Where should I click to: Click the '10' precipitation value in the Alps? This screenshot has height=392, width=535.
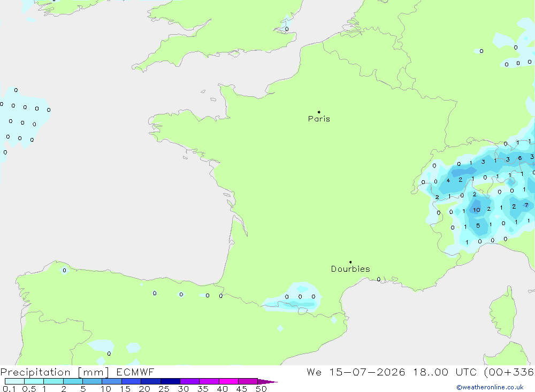[477, 210]
